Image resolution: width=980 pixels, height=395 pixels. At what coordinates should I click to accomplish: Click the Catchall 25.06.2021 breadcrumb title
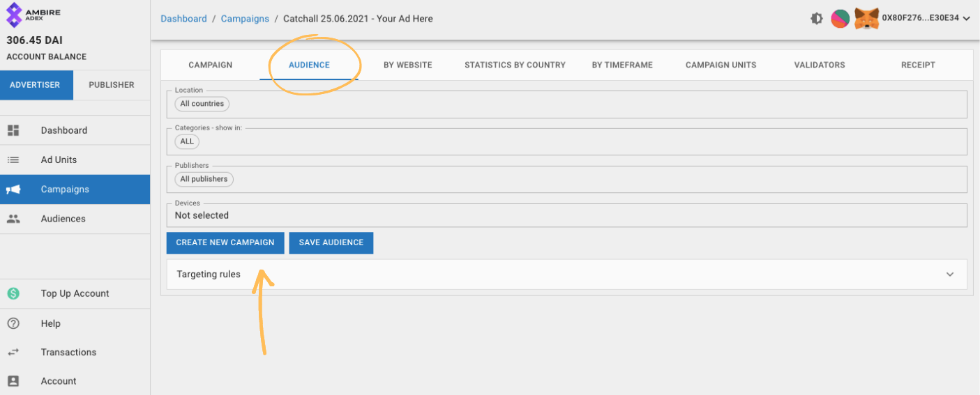coord(358,19)
